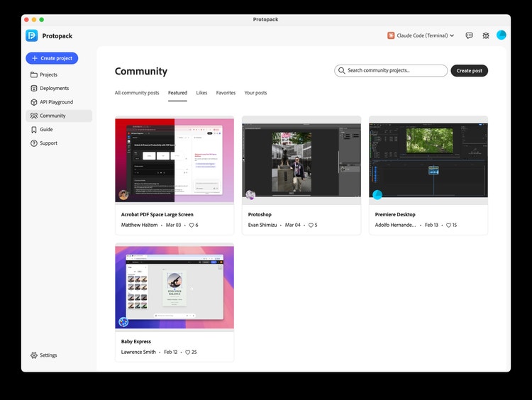This screenshot has width=532, height=400.
Task: Click the Create project button
Action: click(x=52, y=58)
